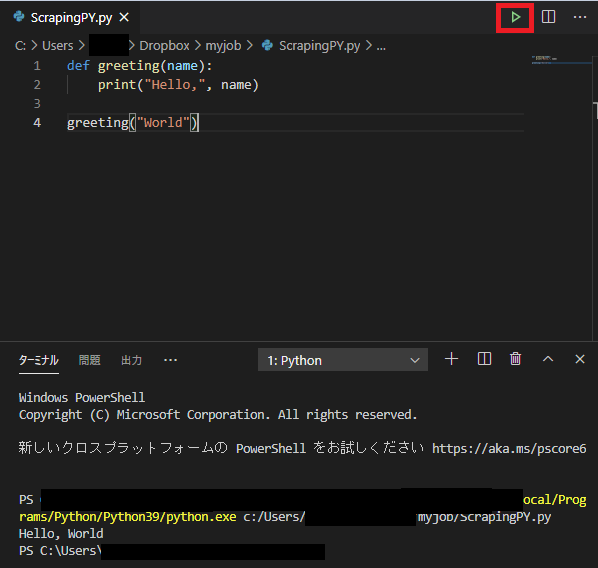
Task: Place cursor on the def greeting(name) line
Action: (139, 66)
